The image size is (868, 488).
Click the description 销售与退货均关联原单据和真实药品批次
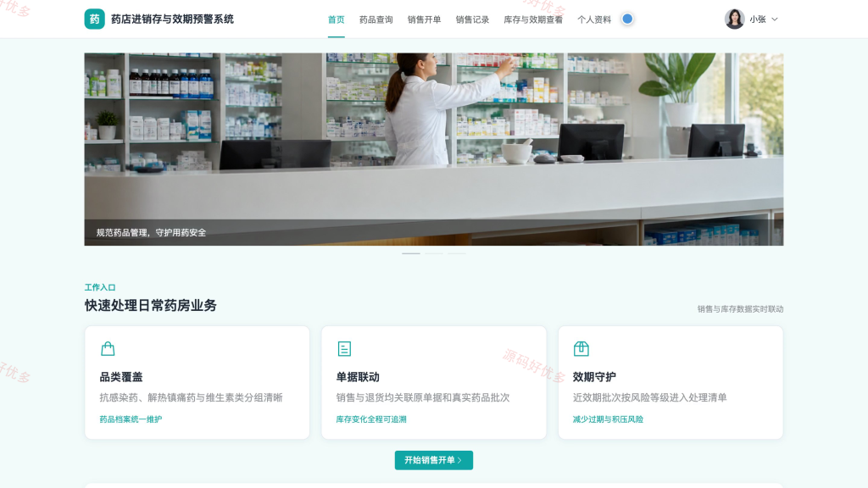pyautogui.click(x=423, y=397)
